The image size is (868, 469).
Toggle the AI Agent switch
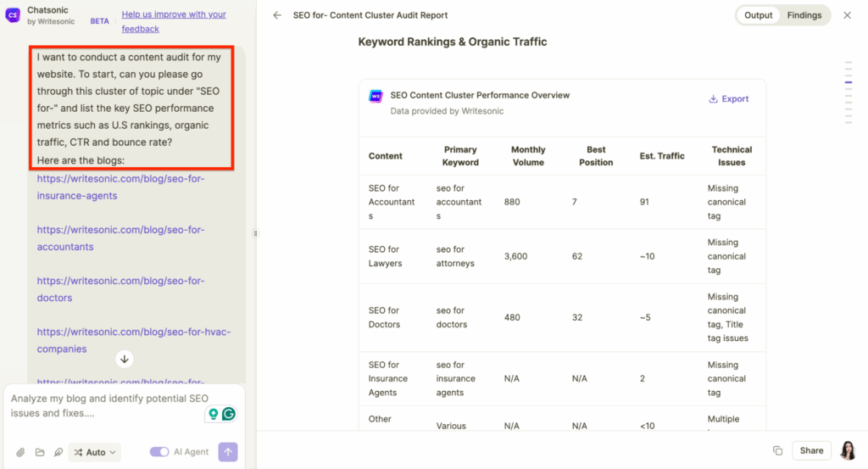point(159,452)
